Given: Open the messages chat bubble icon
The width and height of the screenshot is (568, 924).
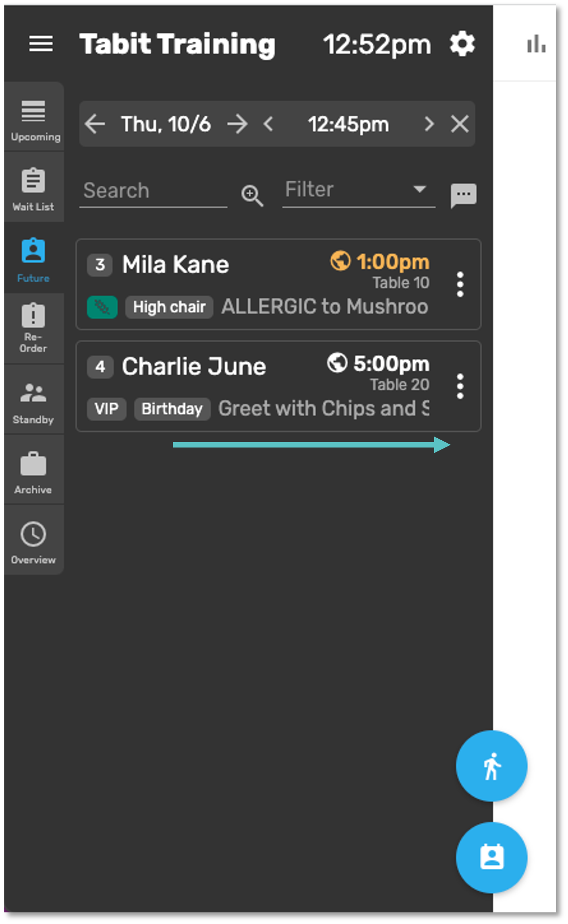Looking at the screenshot, I should (463, 195).
